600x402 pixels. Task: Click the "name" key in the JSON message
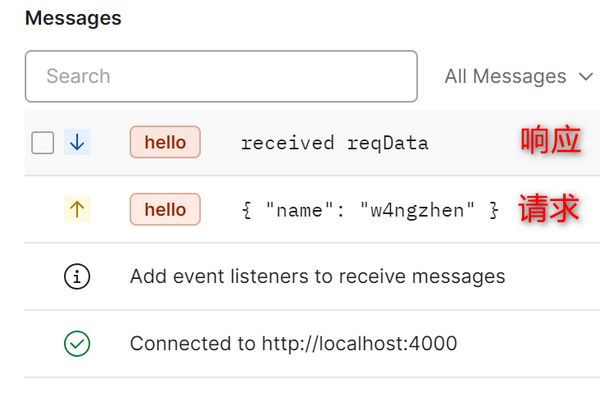[299, 210]
